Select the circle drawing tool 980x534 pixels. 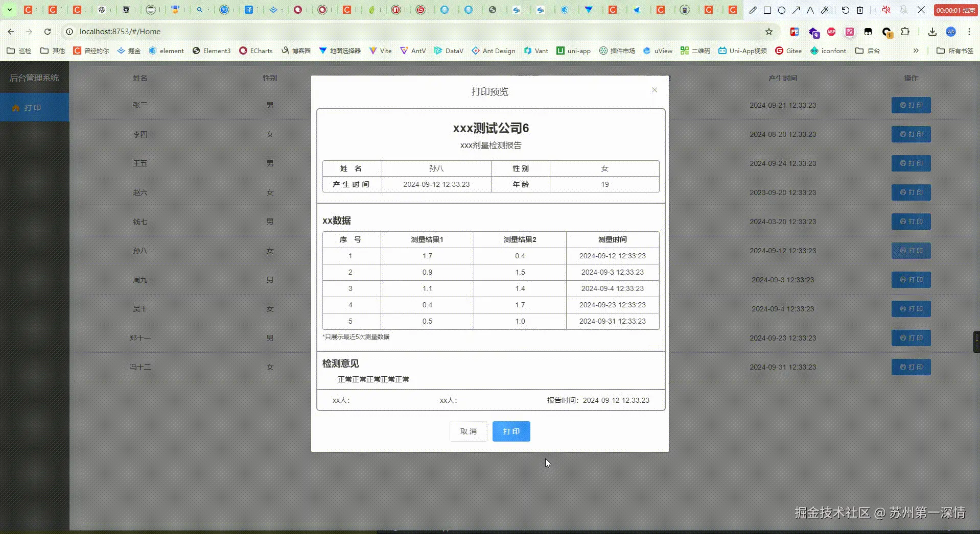[x=781, y=10]
